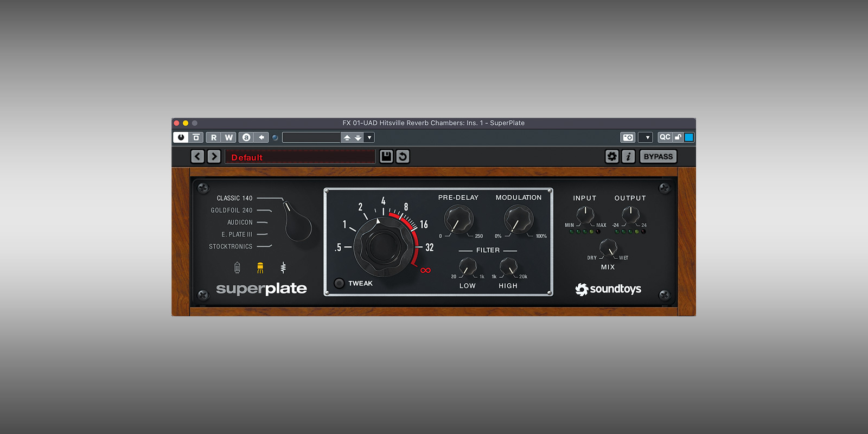Click the superplate logo text
868x434 pixels.
tap(261, 289)
